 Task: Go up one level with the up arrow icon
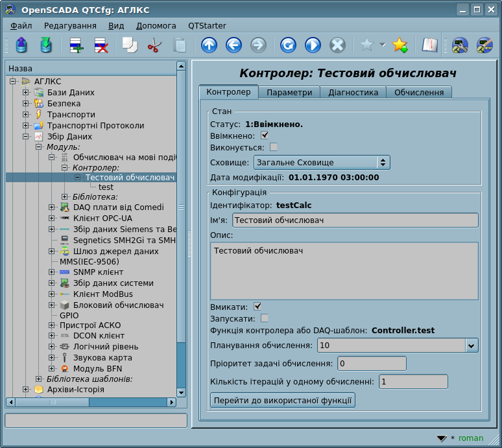[x=209, y=45]
